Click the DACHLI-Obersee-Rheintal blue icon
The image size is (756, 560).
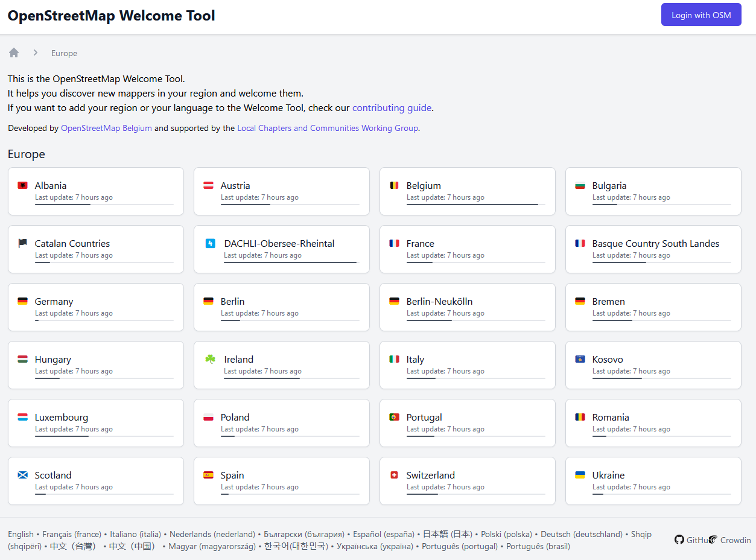click(x=211, y=243)
